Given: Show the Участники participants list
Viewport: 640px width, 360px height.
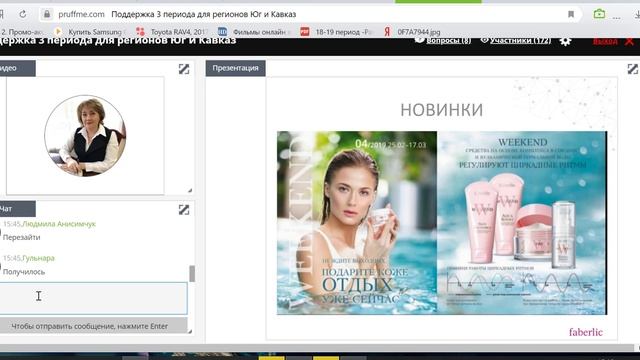Looking at the screenshot, I should pos(516,40).
